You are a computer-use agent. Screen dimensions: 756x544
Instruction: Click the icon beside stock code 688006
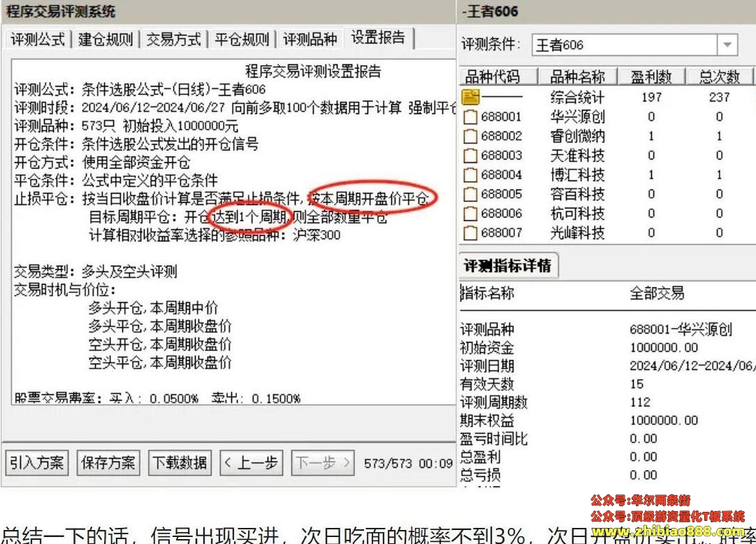470,213
